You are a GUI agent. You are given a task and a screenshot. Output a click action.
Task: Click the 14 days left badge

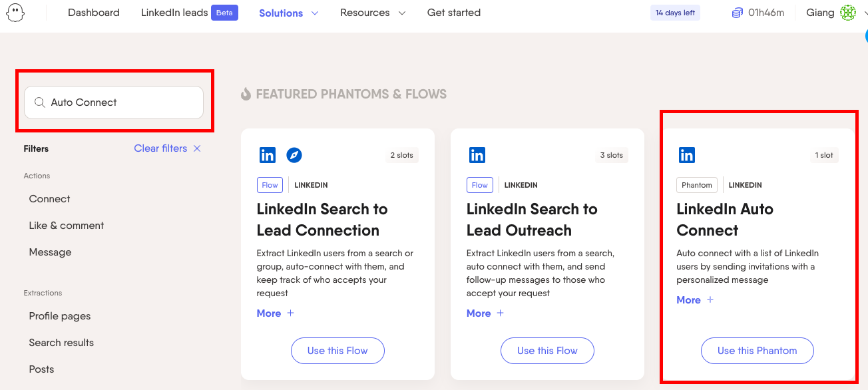point(675,13)
